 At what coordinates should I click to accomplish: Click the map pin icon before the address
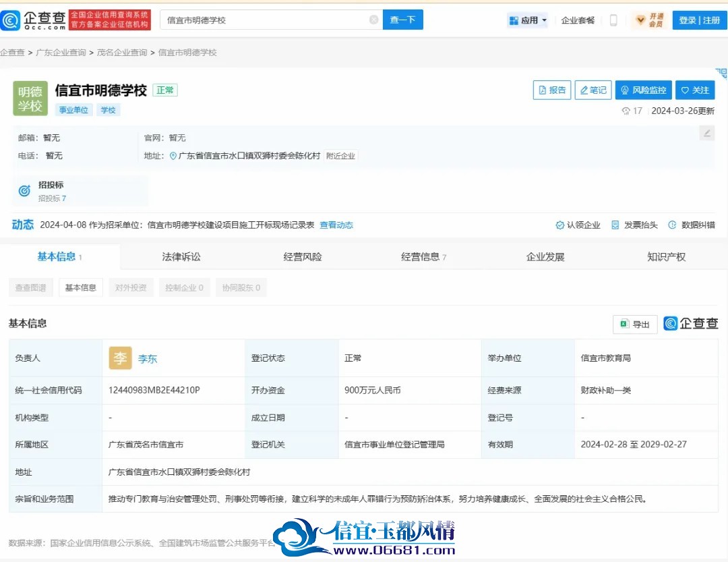coord(173,156)
